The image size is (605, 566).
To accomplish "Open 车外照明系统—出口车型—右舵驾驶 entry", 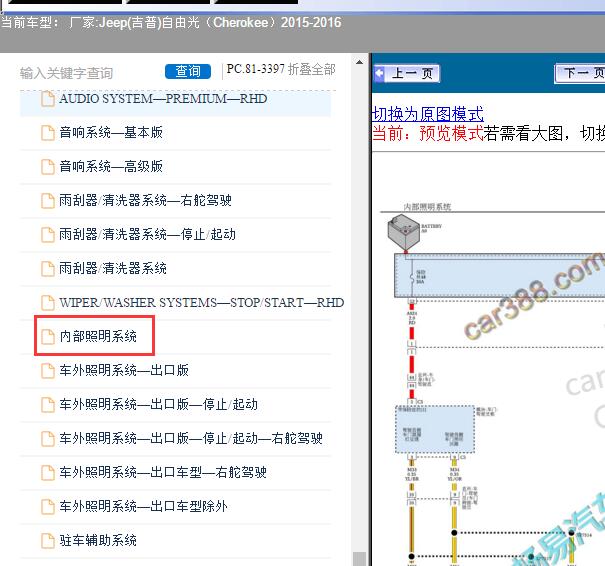I will (x=163, y=472).
